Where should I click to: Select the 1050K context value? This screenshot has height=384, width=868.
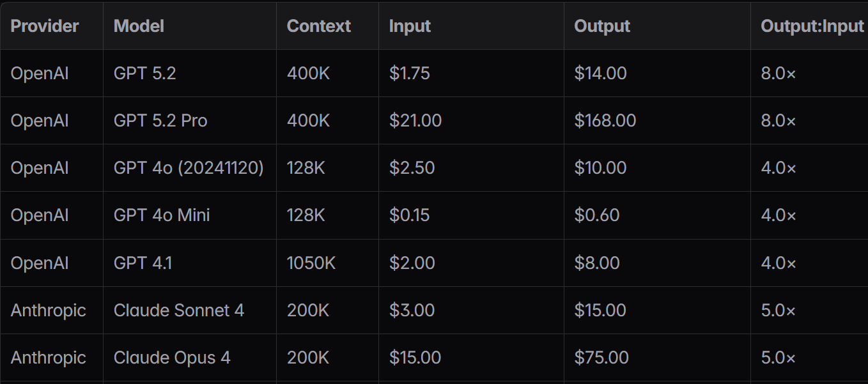click(311, 263)
